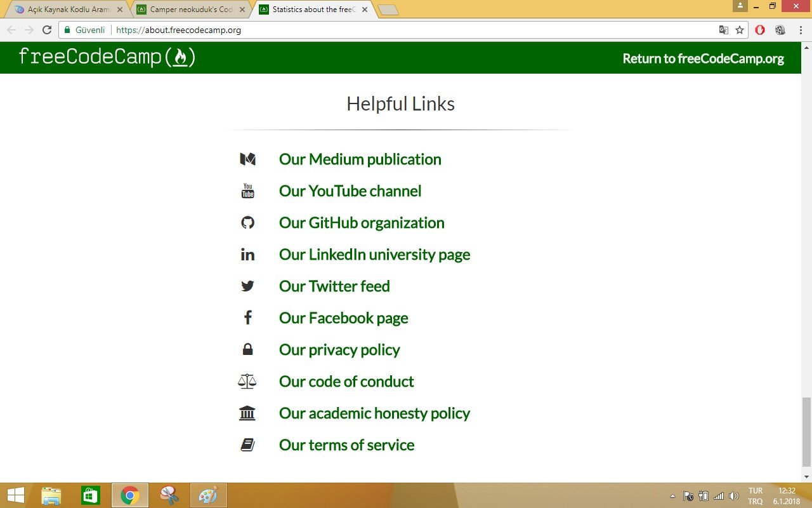The image size is (812, 508).
Task: Read Our code of conduct link
Action: [346, 382]
